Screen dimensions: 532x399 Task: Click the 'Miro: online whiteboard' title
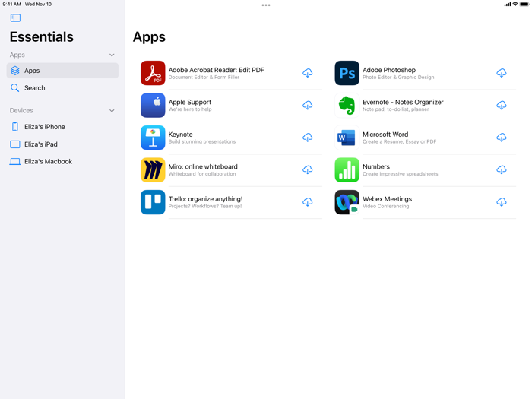(203, 166)
